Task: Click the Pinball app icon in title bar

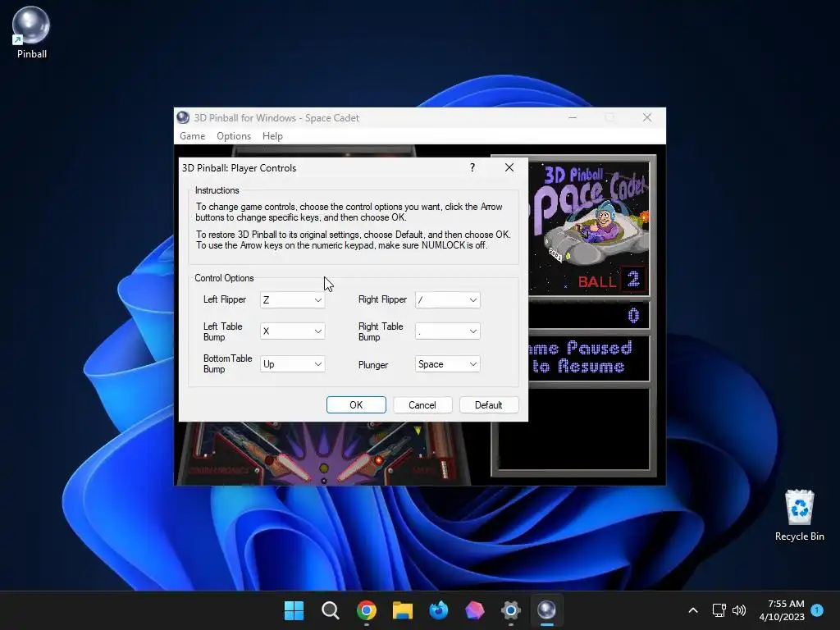Action: (183, 117)
